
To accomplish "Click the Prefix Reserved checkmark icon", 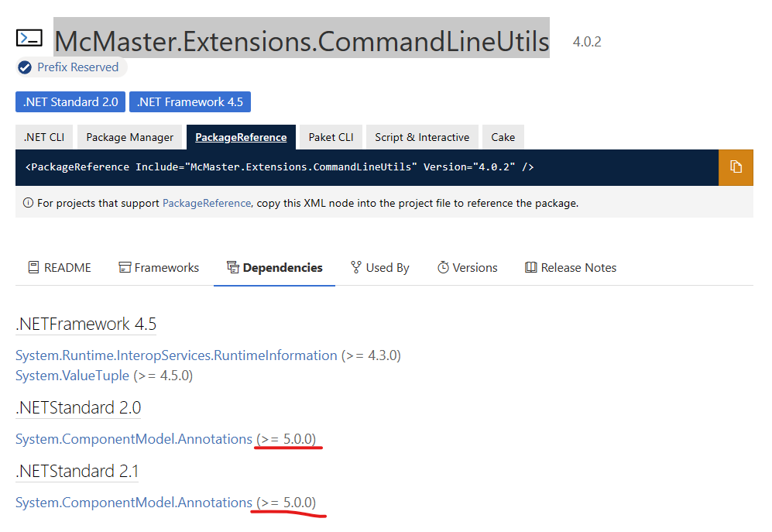I will (25, 67).
